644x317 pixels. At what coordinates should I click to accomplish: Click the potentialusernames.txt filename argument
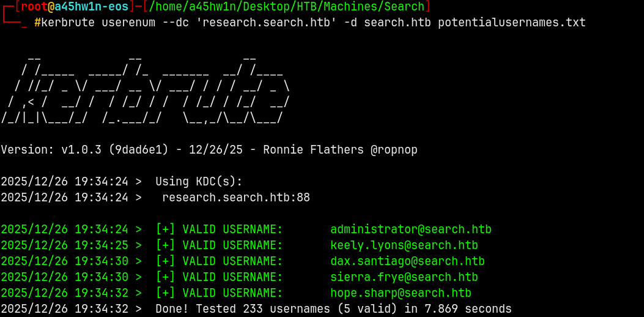[511, 23]
